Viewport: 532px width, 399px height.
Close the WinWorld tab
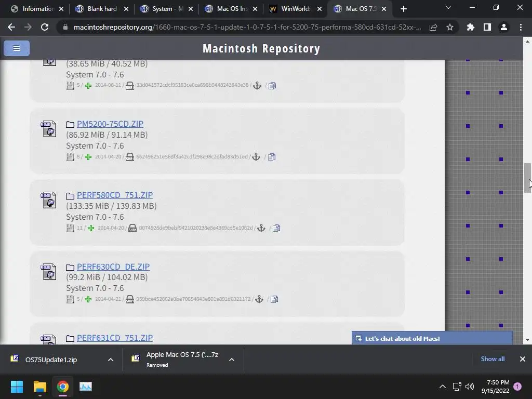coord(320,9)
